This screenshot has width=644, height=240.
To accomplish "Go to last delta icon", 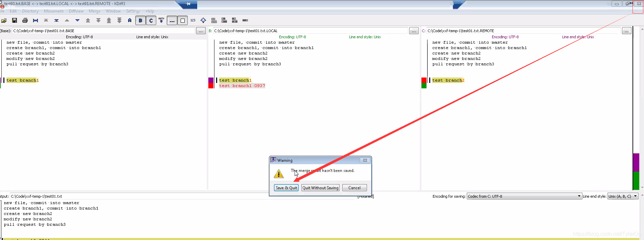I will [x=56, y=20].
